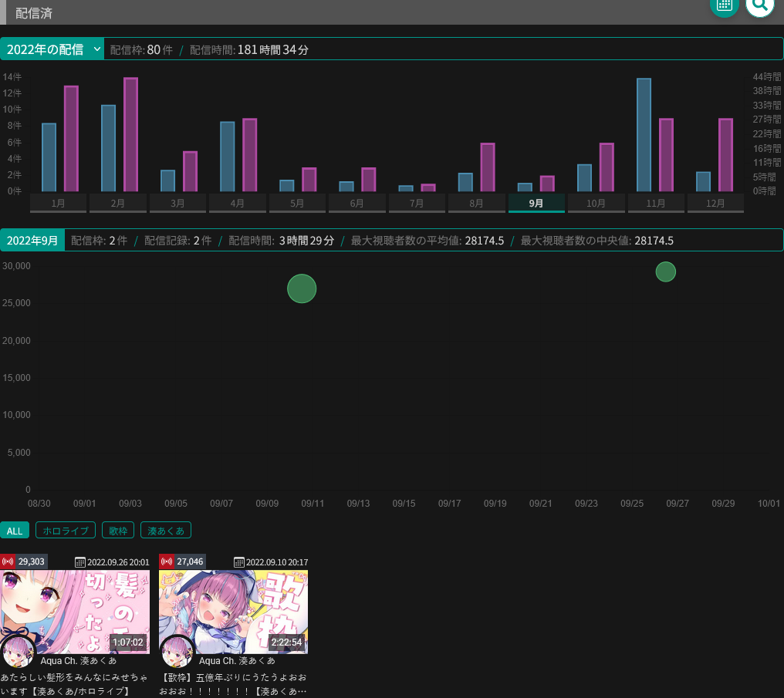Screen dimensions: 784x698
Task: Click 最大視聴者数の平均値 28174.5 text
Action: point(427,241)
